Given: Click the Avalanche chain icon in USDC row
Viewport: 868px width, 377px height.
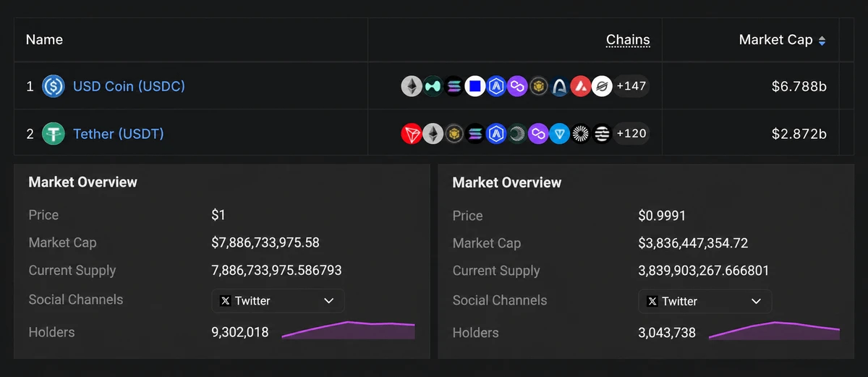Looking at the screenshot, I should click(x=581, y=87).
